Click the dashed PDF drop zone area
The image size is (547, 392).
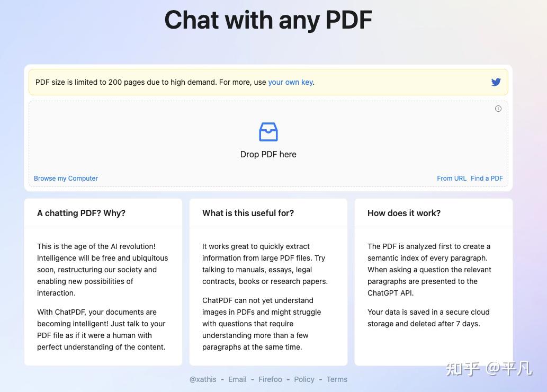(x=268, y=144)
